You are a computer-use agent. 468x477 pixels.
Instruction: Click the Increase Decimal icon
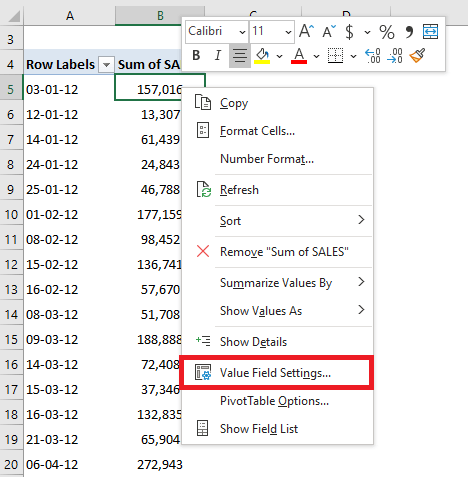pos(373,55)
